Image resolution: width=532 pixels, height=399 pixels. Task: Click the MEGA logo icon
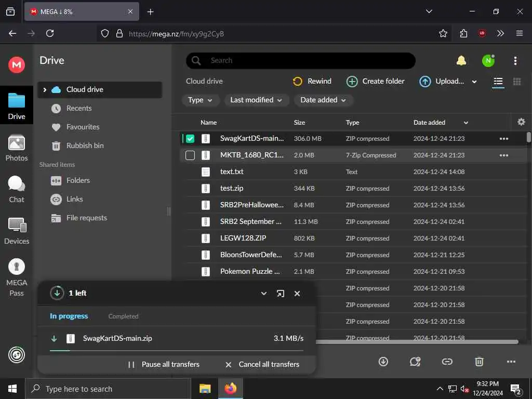17,64
